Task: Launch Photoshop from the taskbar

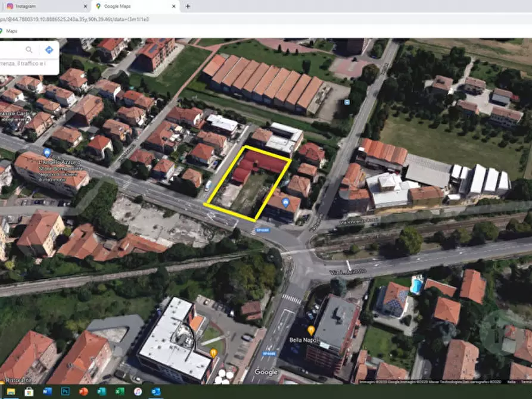Action: (66, 391)
